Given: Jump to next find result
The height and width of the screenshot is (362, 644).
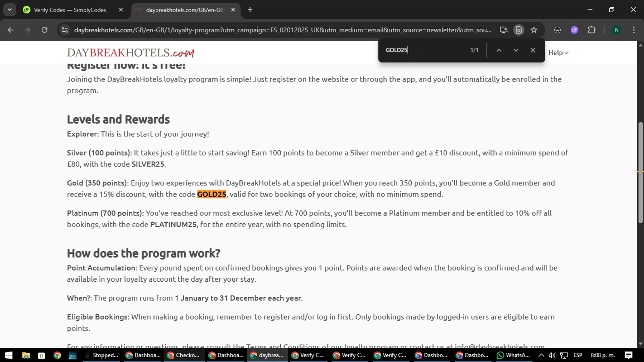Looking at the screenshot, I should click(x=516, y=50).
